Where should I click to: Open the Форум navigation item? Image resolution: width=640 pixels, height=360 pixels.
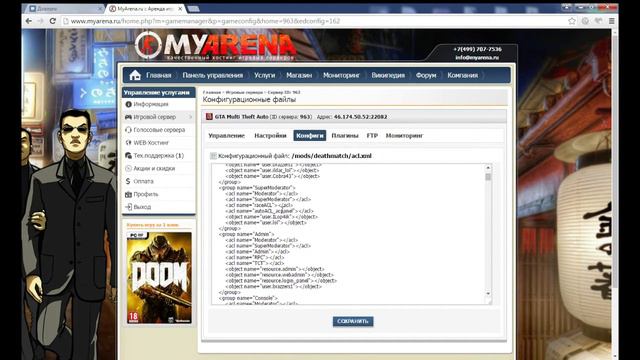click(x=426, y=75)
